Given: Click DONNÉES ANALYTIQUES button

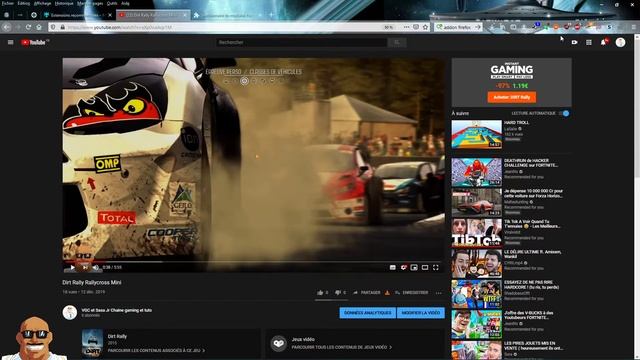Looking at the screenshot, I should click(367, 313).
